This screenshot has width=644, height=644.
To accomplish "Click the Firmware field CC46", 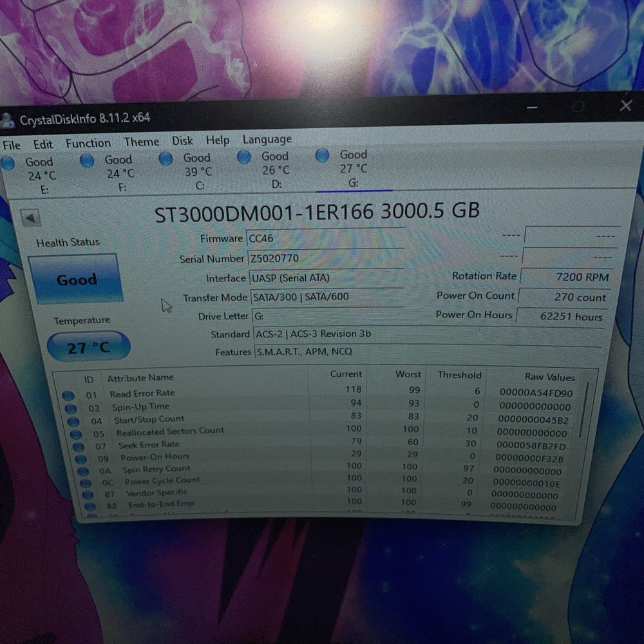I will click(x=325, y=238).
